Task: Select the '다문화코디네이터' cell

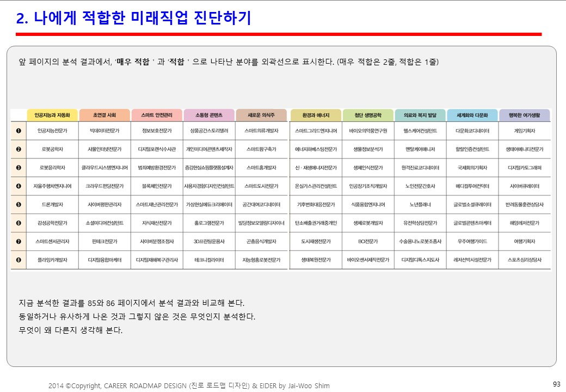Action: tap(472, 131)
